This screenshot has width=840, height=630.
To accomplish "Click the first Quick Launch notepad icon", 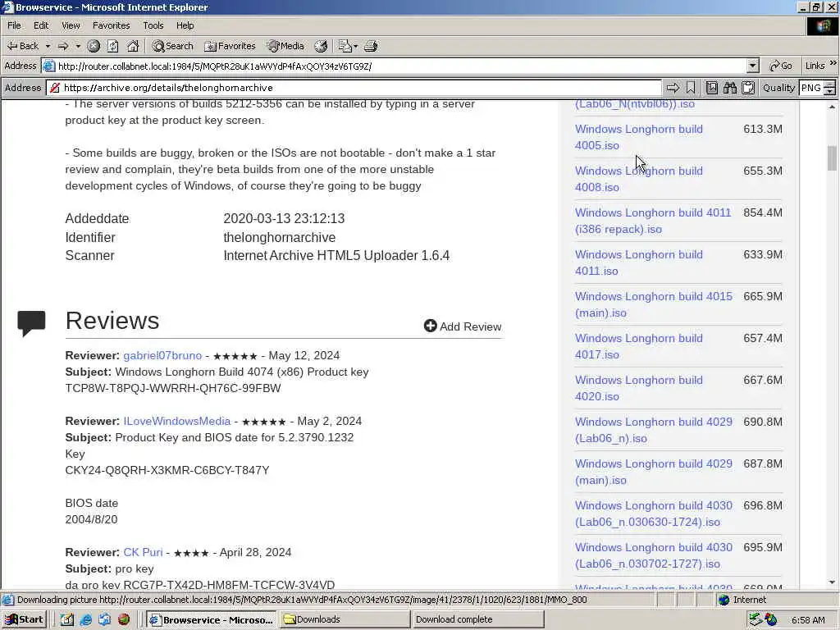I will click(67, 620).
